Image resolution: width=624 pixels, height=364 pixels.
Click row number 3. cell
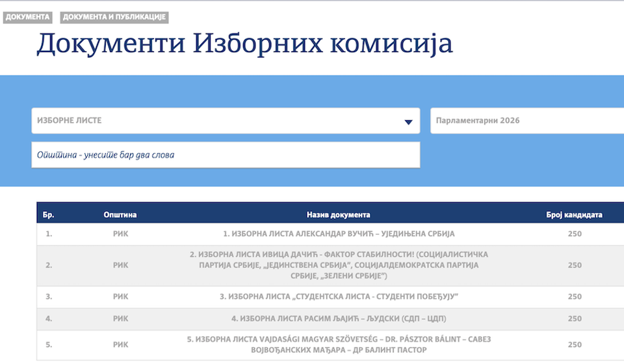coord(49,296)
